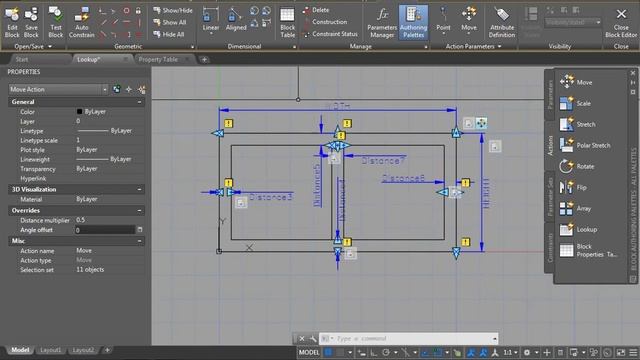
Task: Apply Auto Constrain tool
Action: click(x=81, y=23)
